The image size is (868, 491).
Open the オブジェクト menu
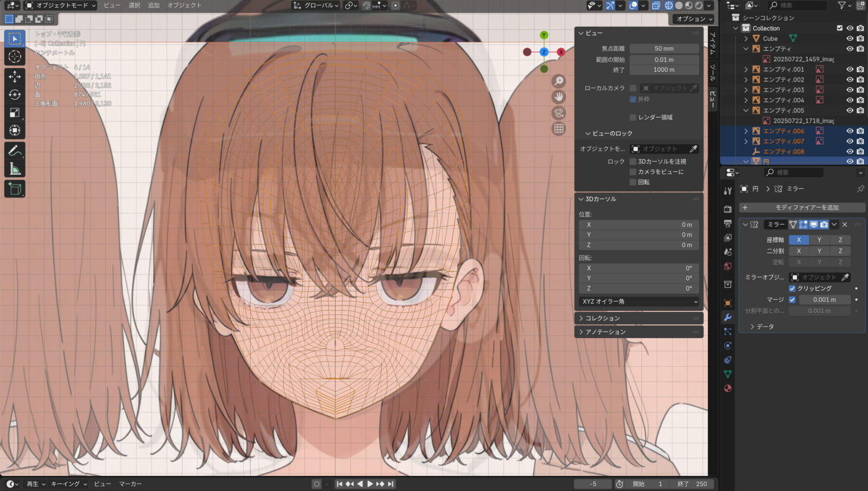184,5
